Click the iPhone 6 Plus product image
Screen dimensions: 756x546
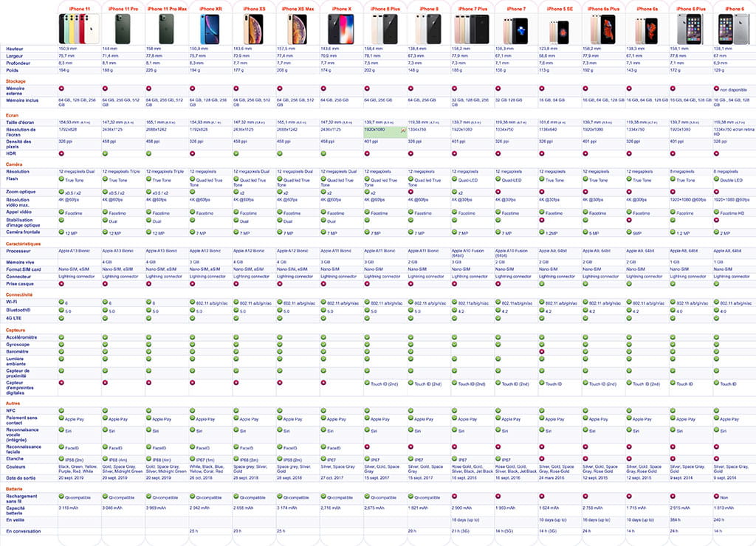(690, 29)
